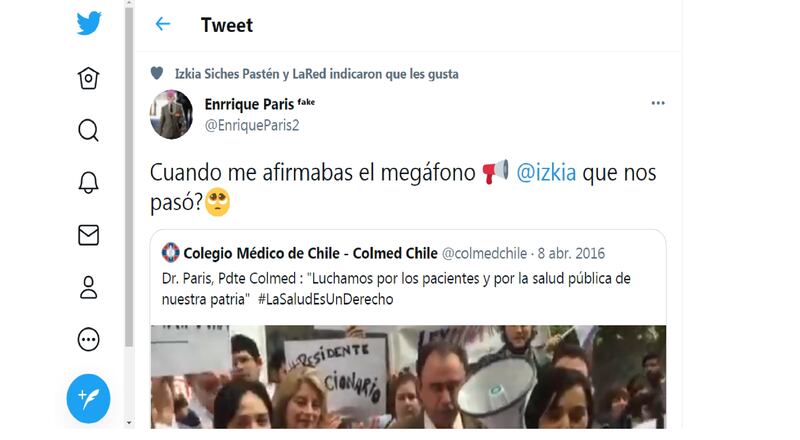Open the More circle icon in sidebar

pos(88,339)
